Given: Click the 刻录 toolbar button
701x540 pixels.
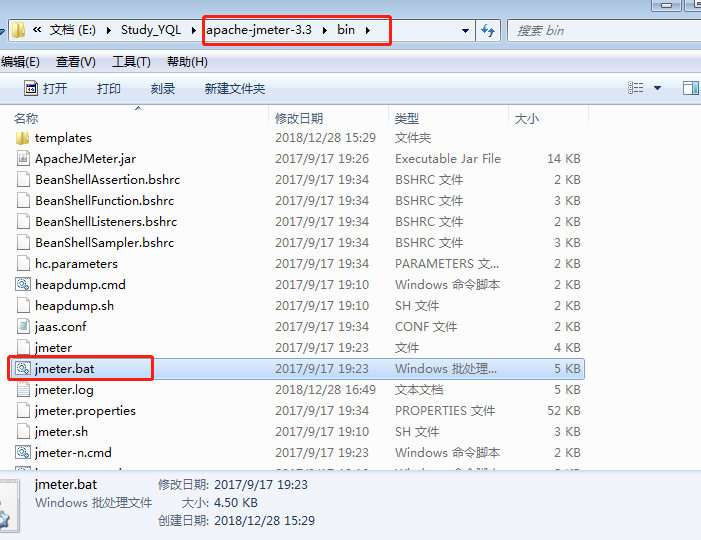Looking at the screenshot, I should pyautogui.click(x=163, y=89).
